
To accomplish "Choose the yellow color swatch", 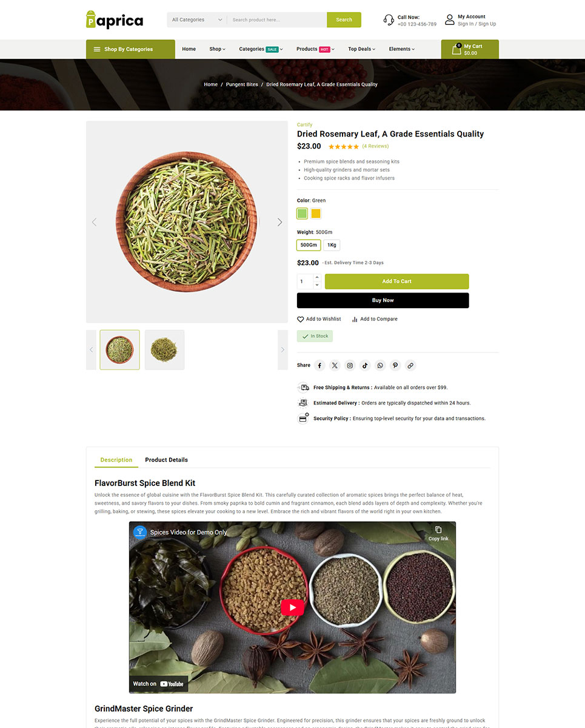I will [316, 214].
